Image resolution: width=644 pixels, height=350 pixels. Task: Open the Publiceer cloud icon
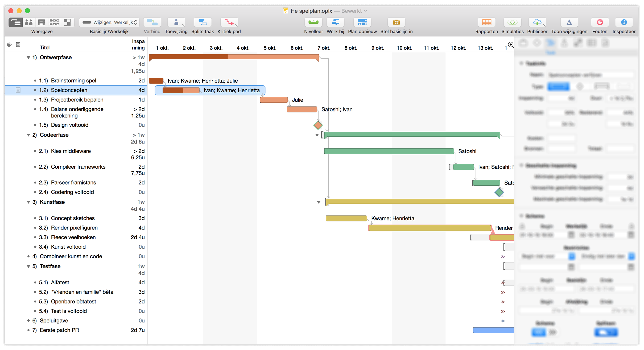537,22
